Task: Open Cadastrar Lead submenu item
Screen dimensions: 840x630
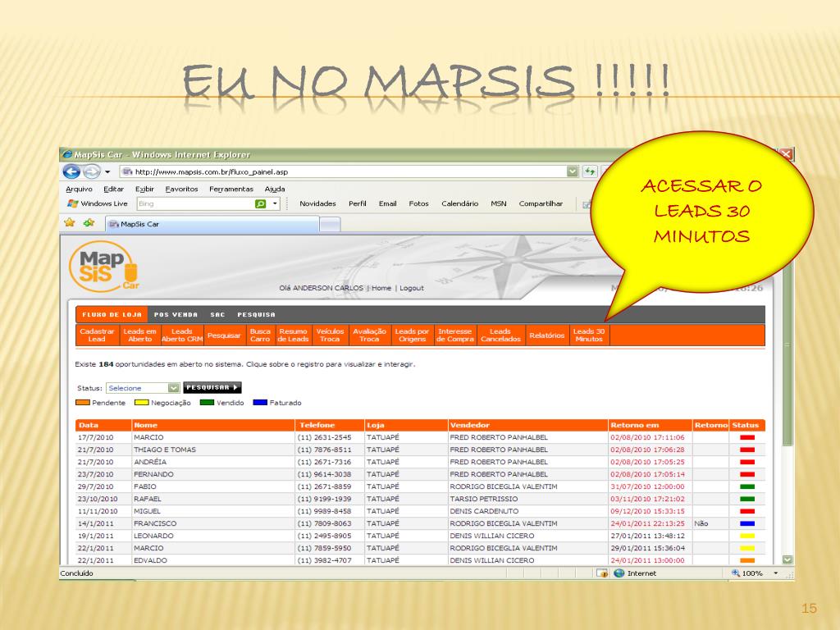Action: (97, 336)
